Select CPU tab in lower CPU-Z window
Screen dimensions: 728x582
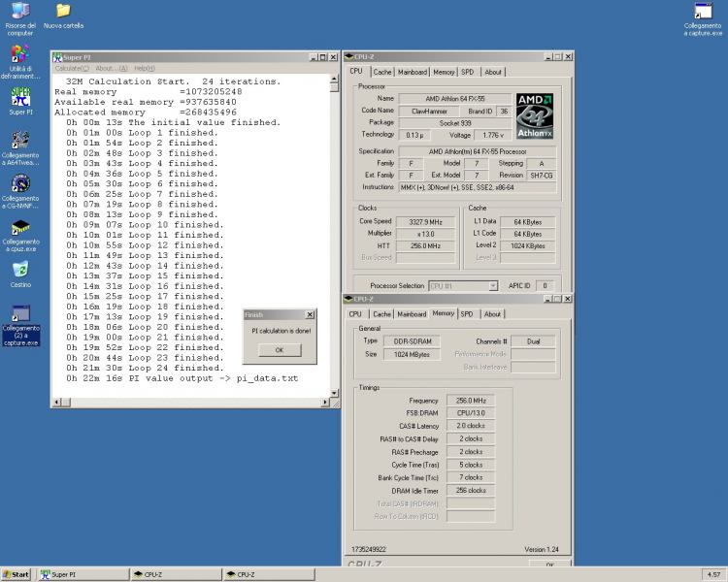355,314
